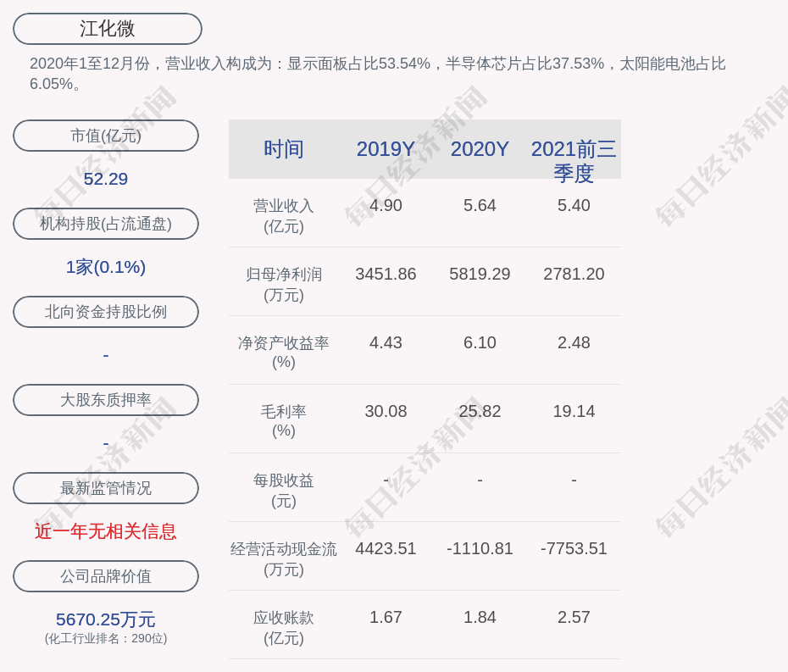Click the 毛利率(%) row label

[x=284, y=421]
